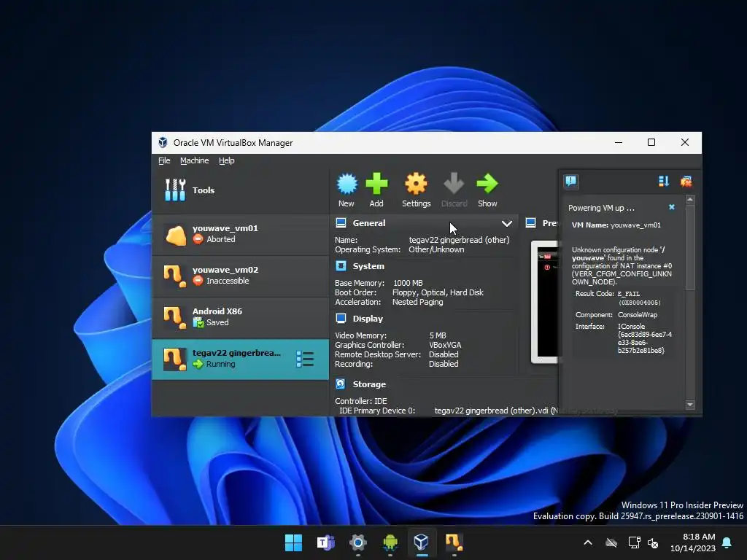Click notification panel scroll up arrow
The width and height of the screenshot is (747, 560).
[x=690, y=200]
